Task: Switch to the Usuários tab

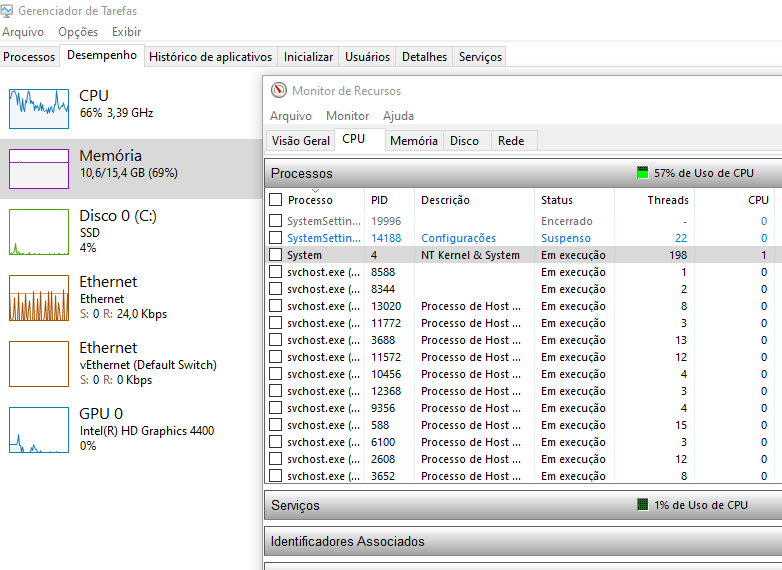Action: coord(367,57)
